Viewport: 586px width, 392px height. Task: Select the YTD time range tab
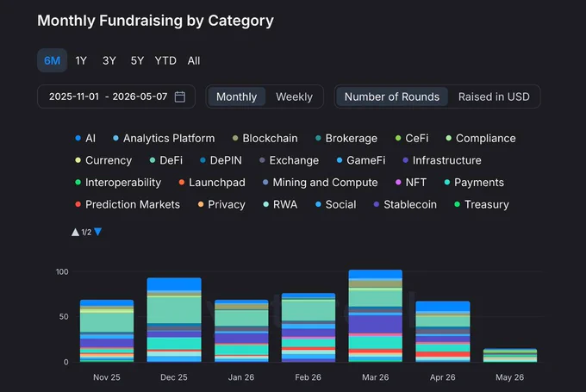[165, 60]
